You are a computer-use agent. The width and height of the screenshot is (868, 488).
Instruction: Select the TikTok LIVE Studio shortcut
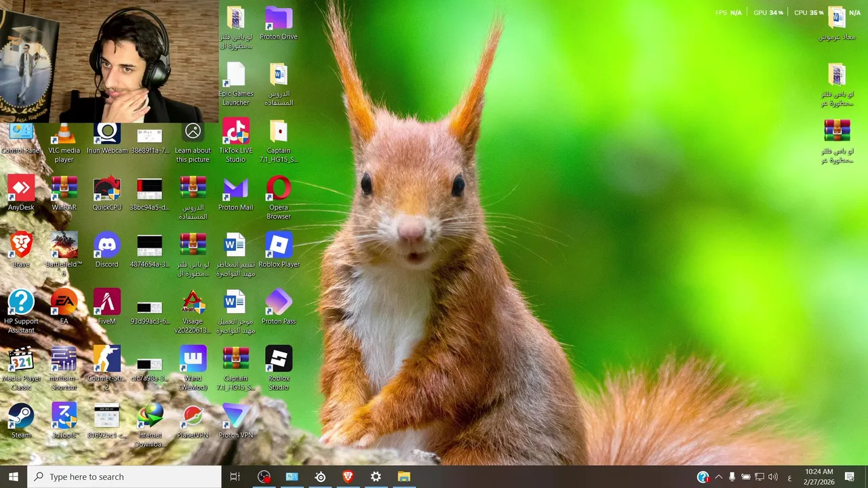click(235, 141)
